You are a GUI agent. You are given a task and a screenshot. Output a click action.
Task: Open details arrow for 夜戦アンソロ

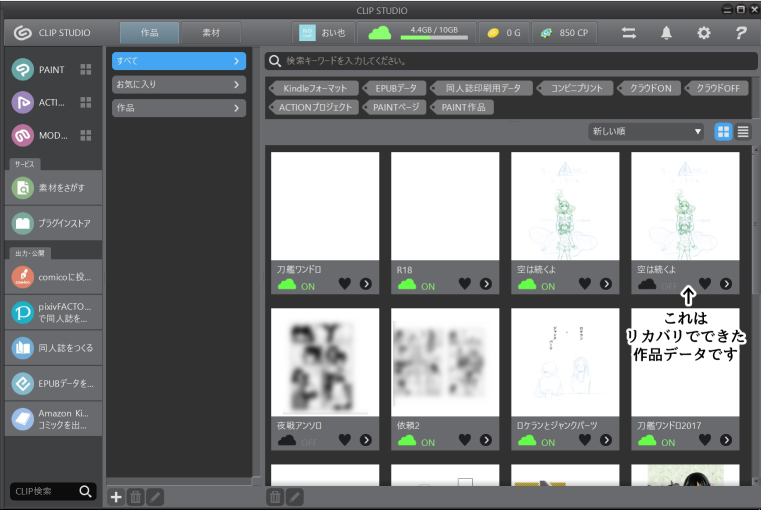[x=366, y=440]
